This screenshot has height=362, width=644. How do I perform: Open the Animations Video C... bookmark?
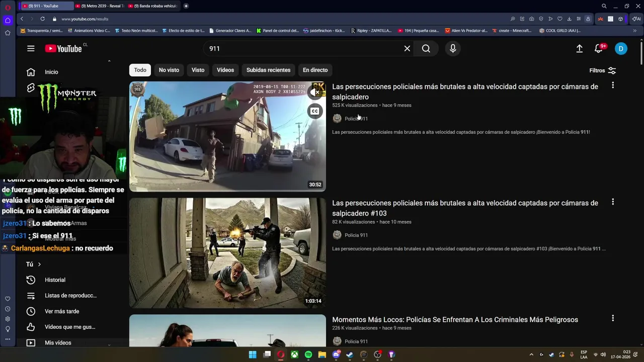pyautogui.click(x=89, y=31)
